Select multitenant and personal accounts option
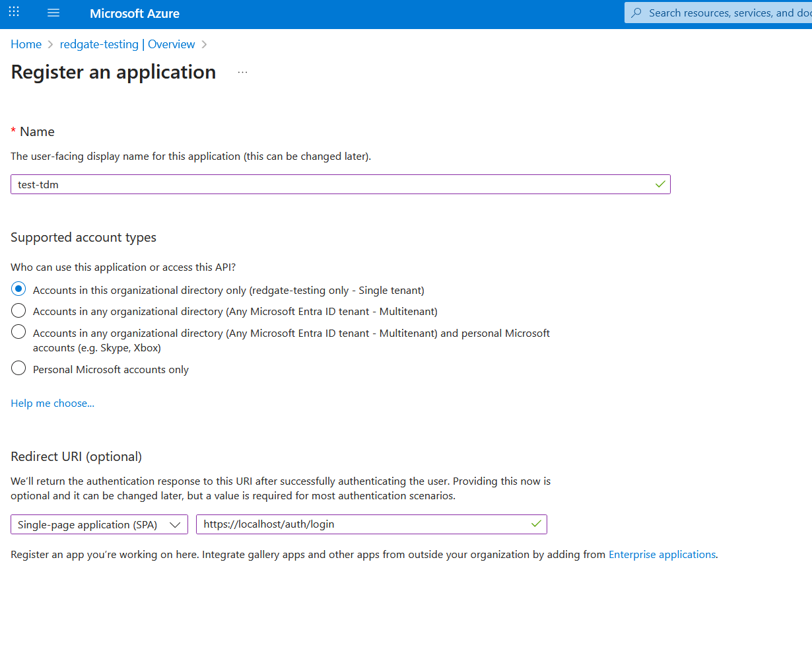This screenshot has height=667, width=812. click(x=18, y=332)
